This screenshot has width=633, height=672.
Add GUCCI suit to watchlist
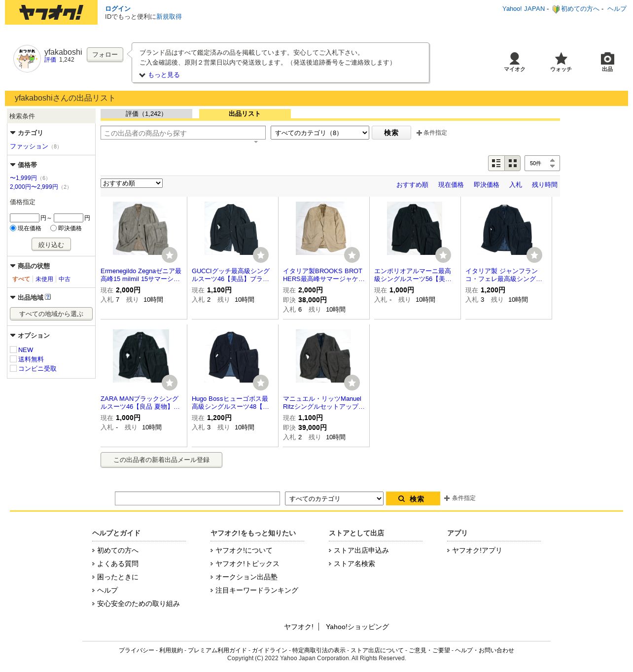tap(261, 255)
